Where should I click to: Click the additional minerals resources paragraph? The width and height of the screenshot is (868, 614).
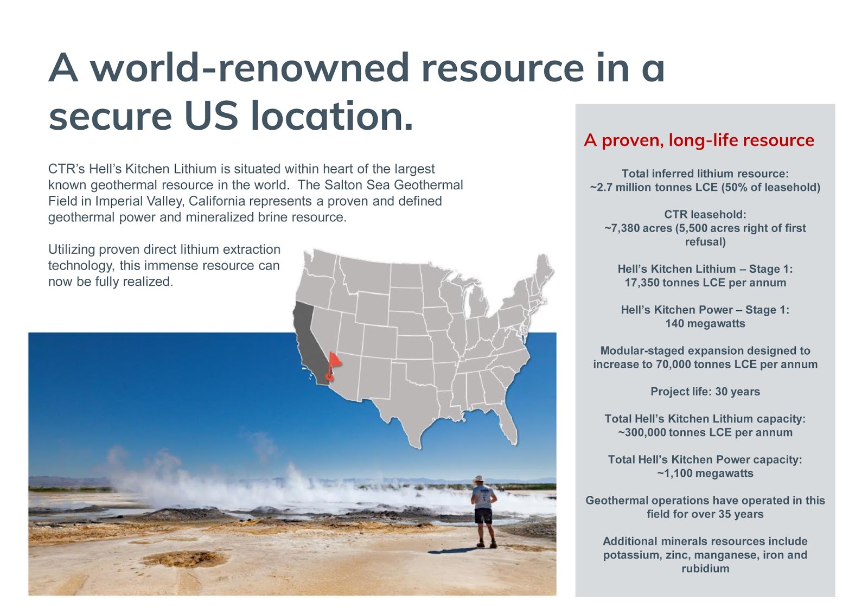(704, 555)
